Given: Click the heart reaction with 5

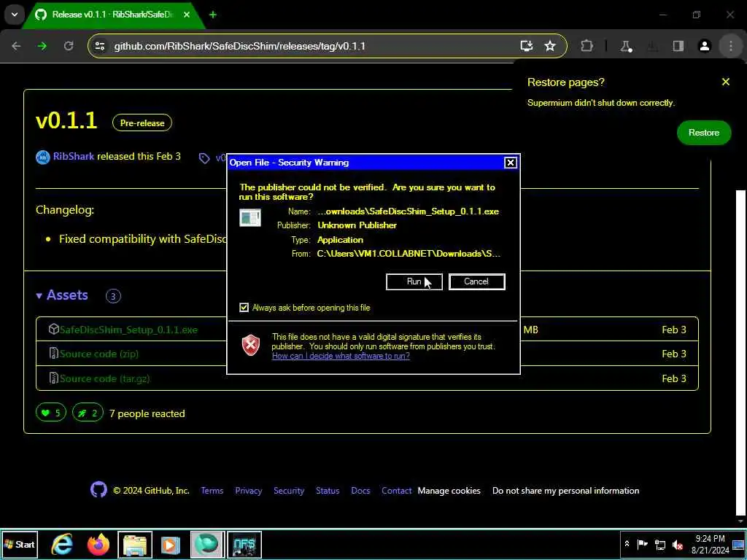Looking at the screenshot, I should (51, 413).
